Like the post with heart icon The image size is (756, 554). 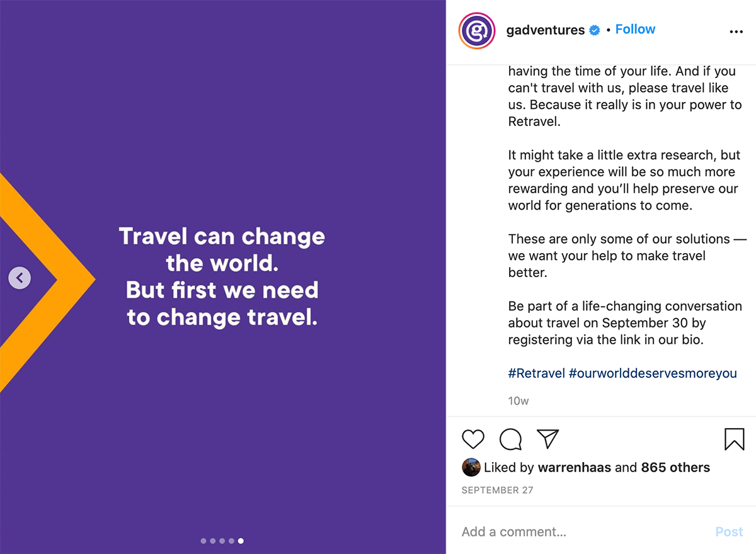click(473, 439)
